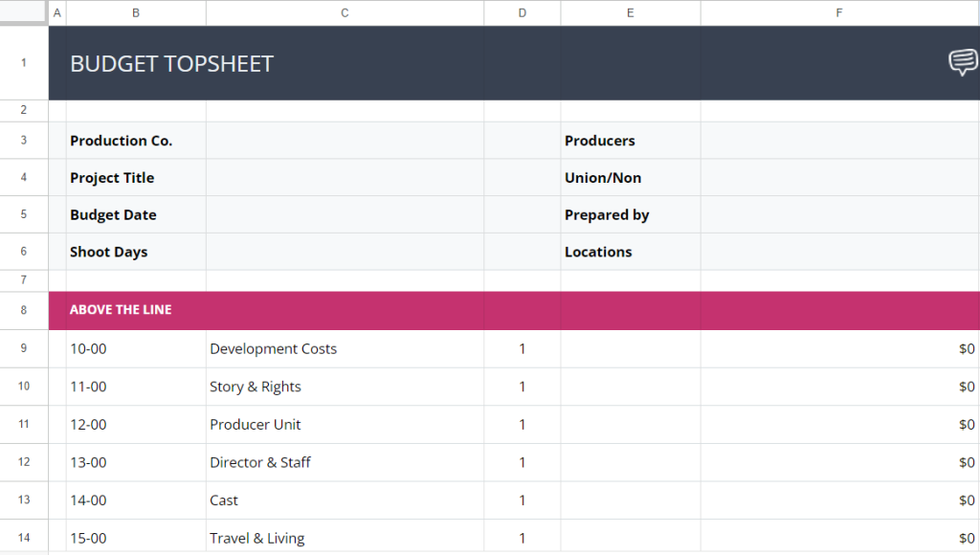
Task: Select row 14 header
Action: [24, 538]
